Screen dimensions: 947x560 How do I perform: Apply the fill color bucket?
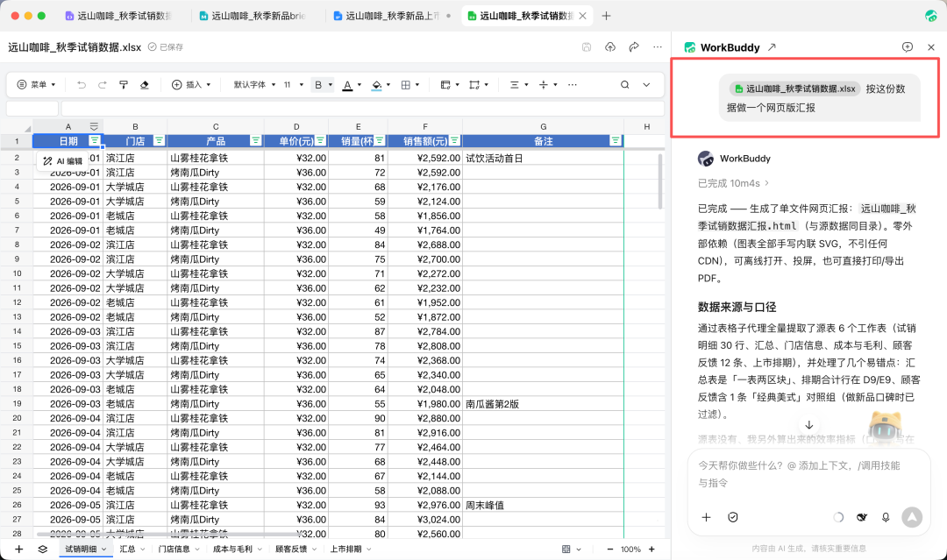[377, 85]
